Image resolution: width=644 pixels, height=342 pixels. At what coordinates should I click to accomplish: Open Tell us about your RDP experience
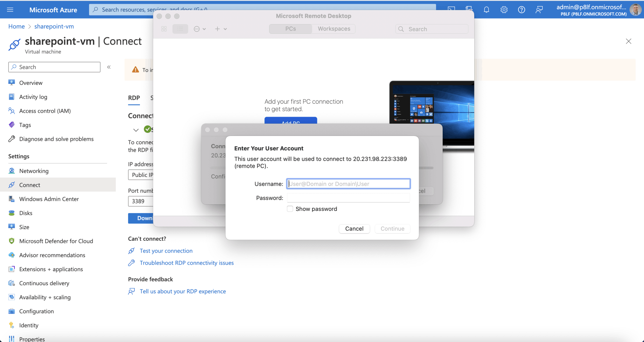click(183, 291)
